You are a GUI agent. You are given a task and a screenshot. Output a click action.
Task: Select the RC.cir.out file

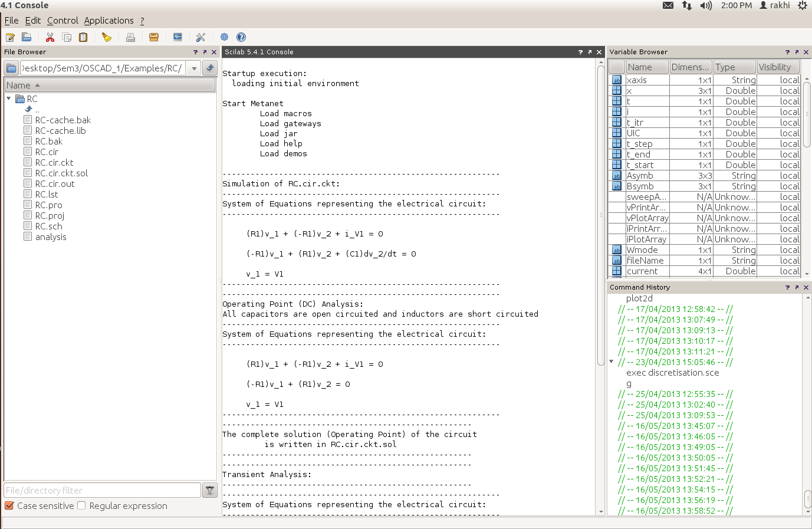(x=55, y=183)
